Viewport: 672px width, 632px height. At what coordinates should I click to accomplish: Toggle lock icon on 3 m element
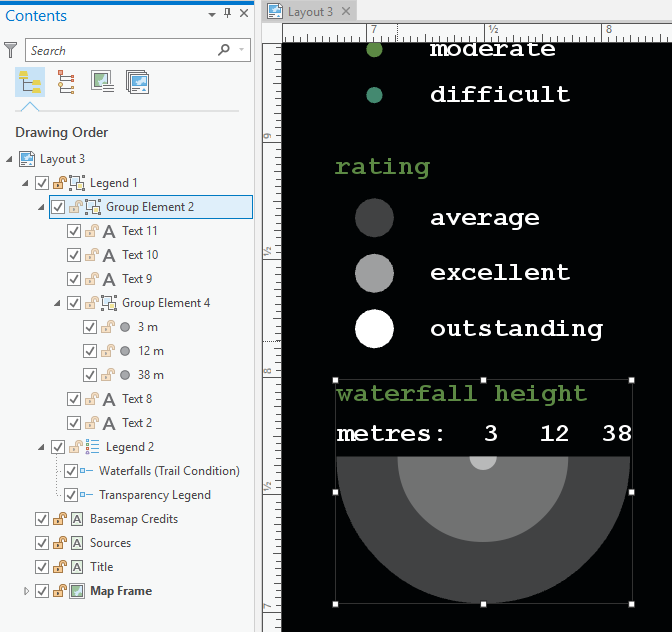tap(108, 327)
